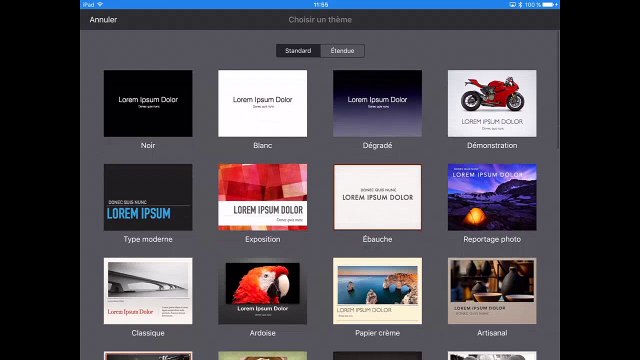This screenshot has height=360, width=640.
Task: Pick the Reportage photo theme thumbnail
Action: tap(492, 197)
